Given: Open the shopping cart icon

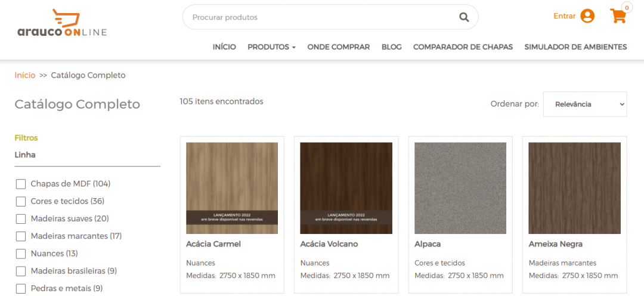Looking at the screenshot, I should pos(618,16).
